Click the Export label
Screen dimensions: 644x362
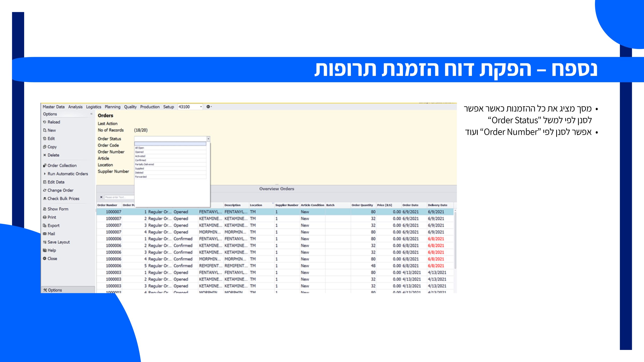pyautogui.click(x=54, y=225)
